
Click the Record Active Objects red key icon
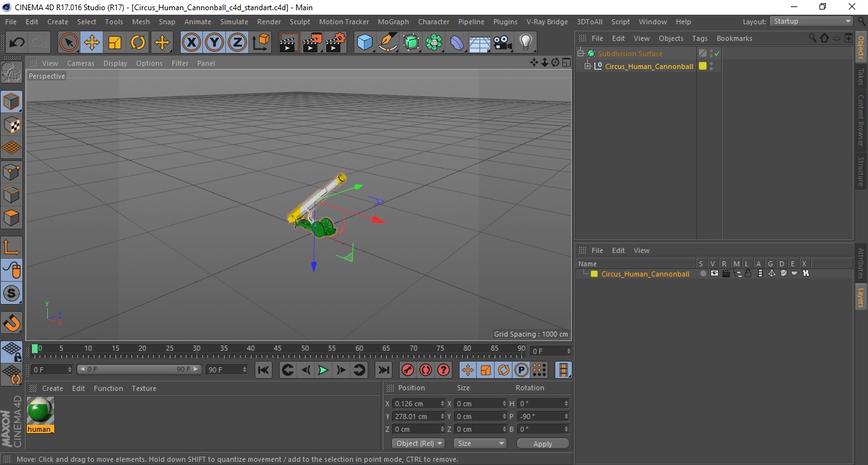click(x=408, y=370)
